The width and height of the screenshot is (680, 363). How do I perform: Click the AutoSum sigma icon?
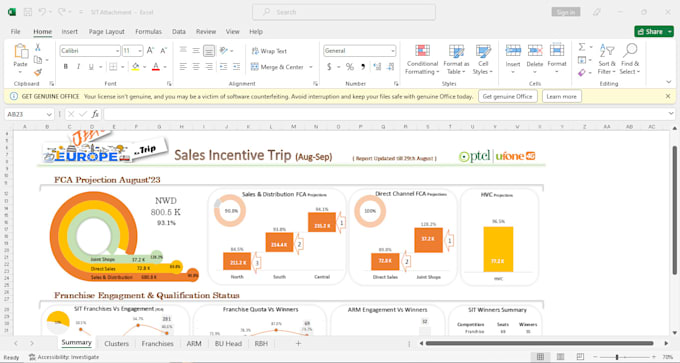tap(582, 47)
